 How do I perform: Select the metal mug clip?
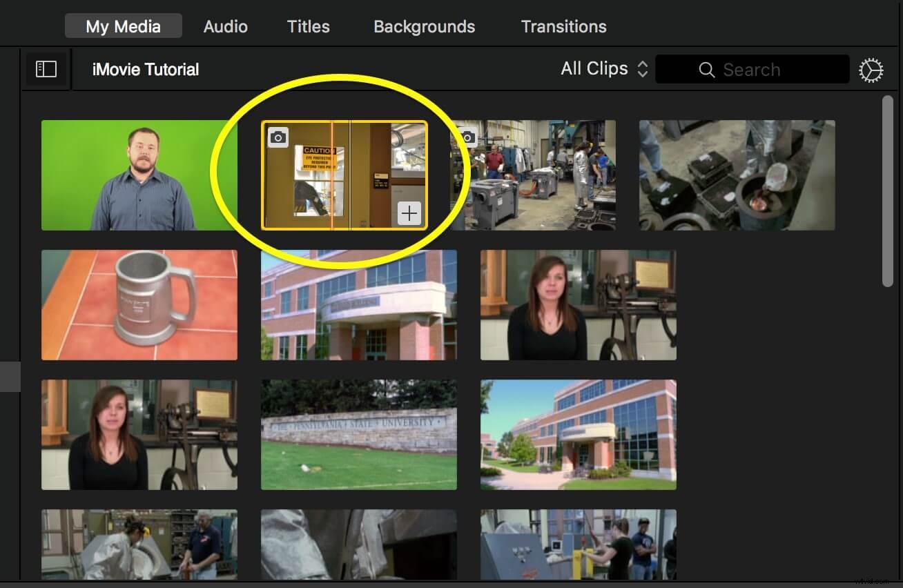pos(139,304)
